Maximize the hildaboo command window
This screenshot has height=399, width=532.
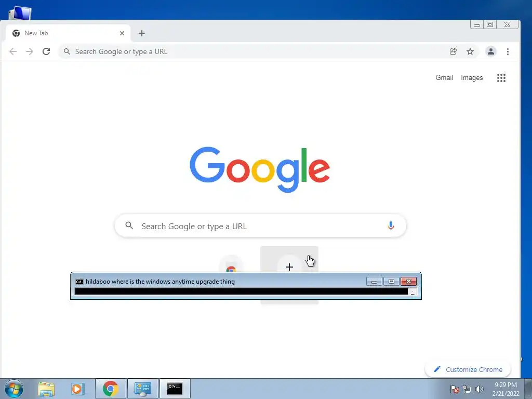(391, 282)
